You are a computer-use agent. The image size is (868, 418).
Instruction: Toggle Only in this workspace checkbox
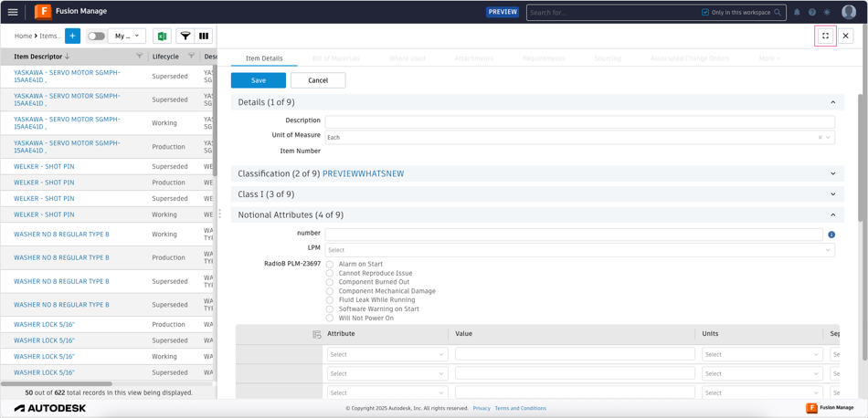pyautogui.click(x=704, y=12)
